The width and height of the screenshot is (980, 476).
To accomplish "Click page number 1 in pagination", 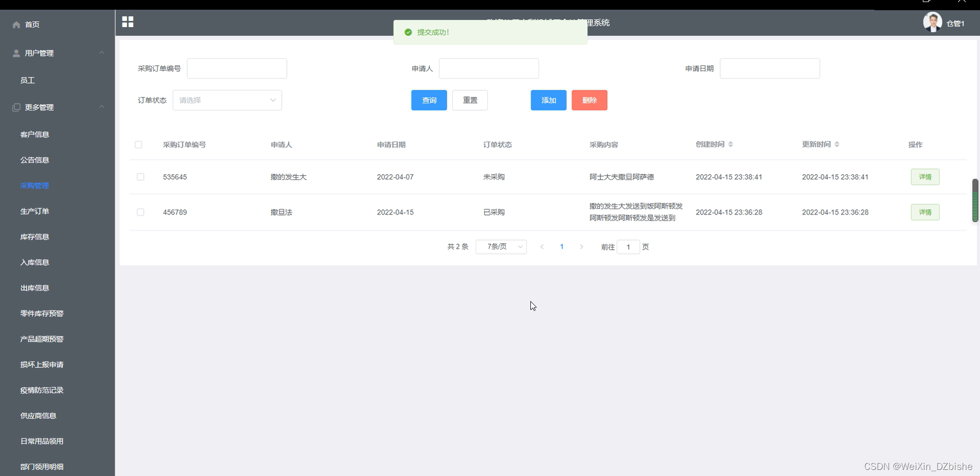I will (562, 247).
